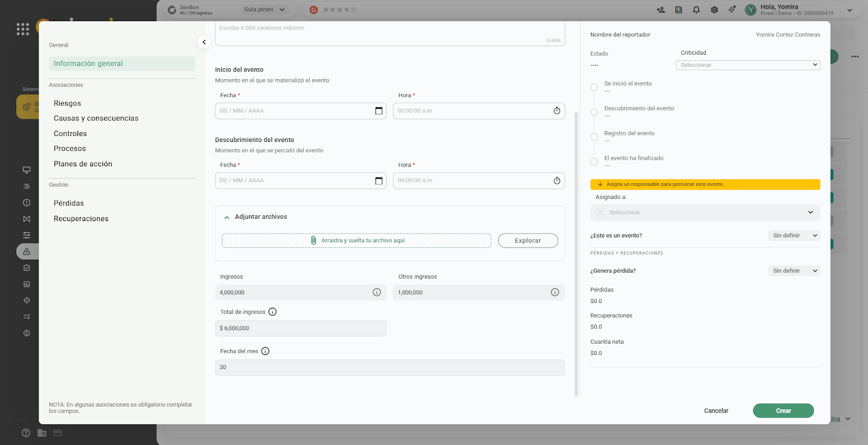
Task: Open calendar picker for Inicio del evento
Action: 379,111
